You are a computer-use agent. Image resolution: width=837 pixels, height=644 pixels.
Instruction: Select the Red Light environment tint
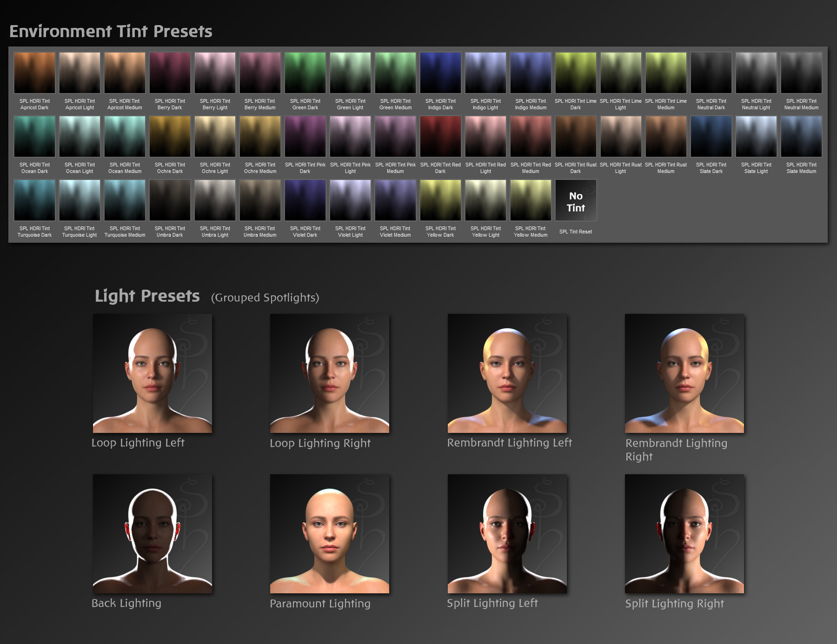tap(485, 136)
